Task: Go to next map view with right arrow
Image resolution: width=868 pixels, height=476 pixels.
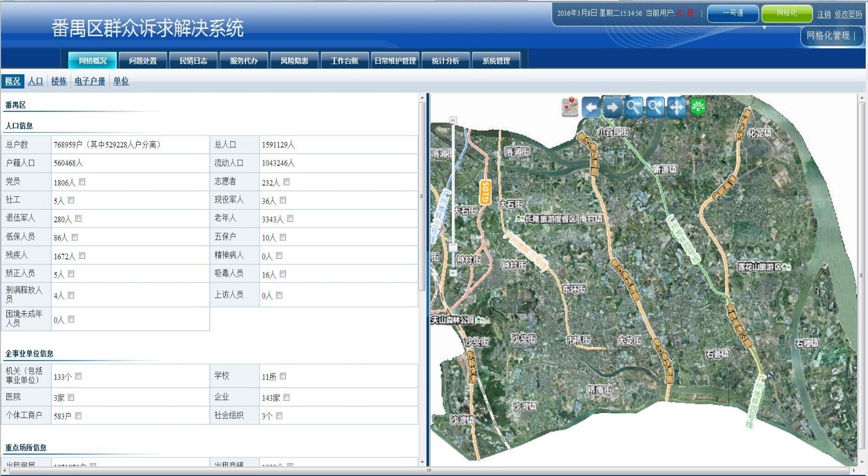Action: pos(612,107)
